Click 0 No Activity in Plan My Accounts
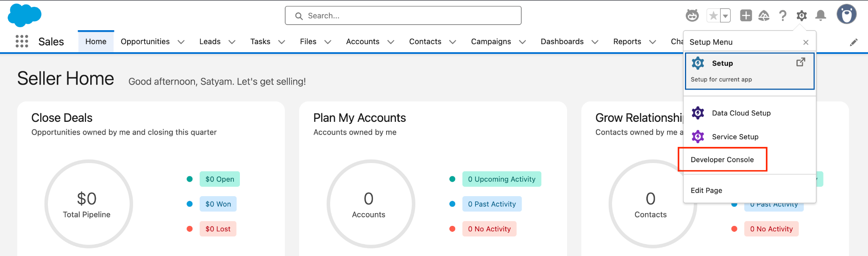The height and width of the screenshot is (256, 868). coord(489,229)
